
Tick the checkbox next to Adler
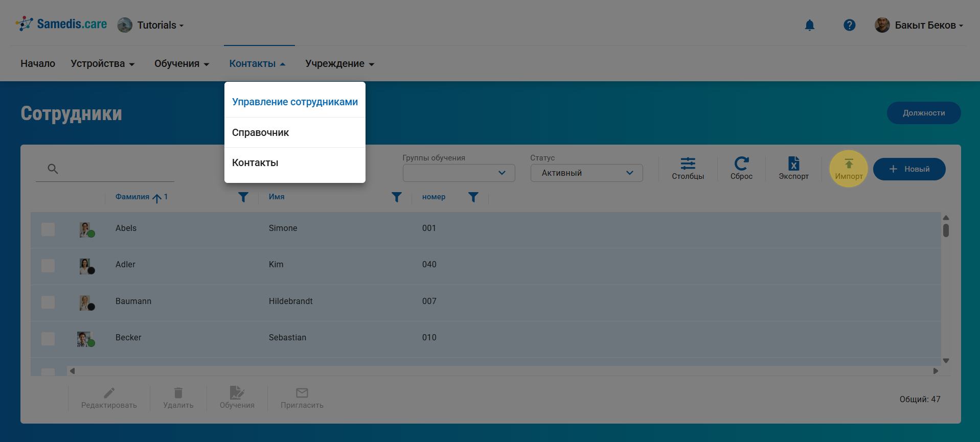(48, 266)
